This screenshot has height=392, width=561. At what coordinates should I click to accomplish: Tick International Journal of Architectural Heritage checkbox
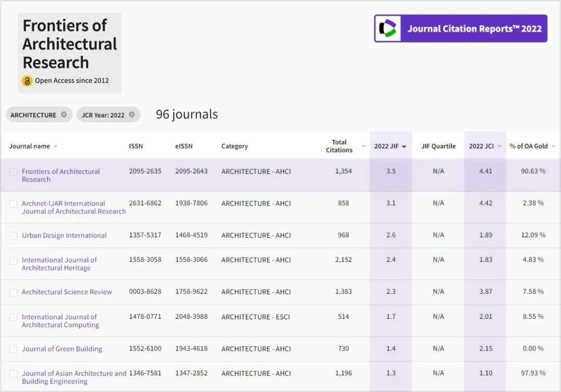pyautogui.click(x=13, y=261)
